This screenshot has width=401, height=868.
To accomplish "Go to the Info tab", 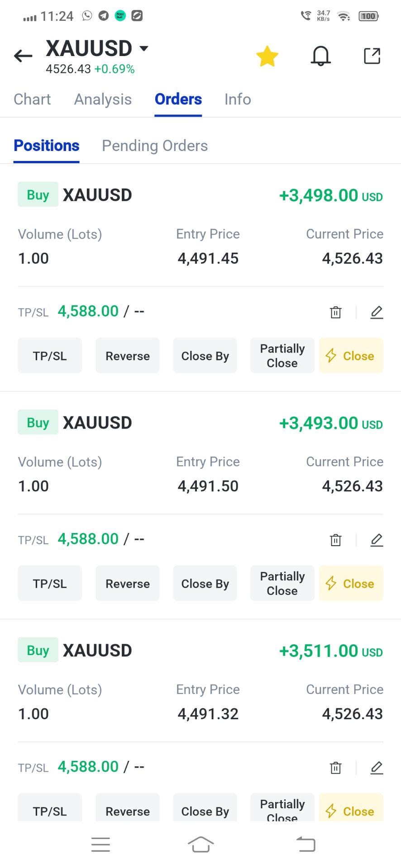I will [x=238, y=99].
